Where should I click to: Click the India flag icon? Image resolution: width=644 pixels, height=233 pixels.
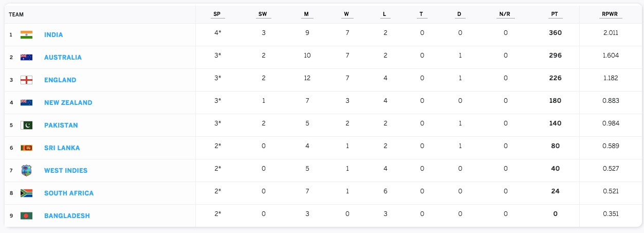[26, 34]
